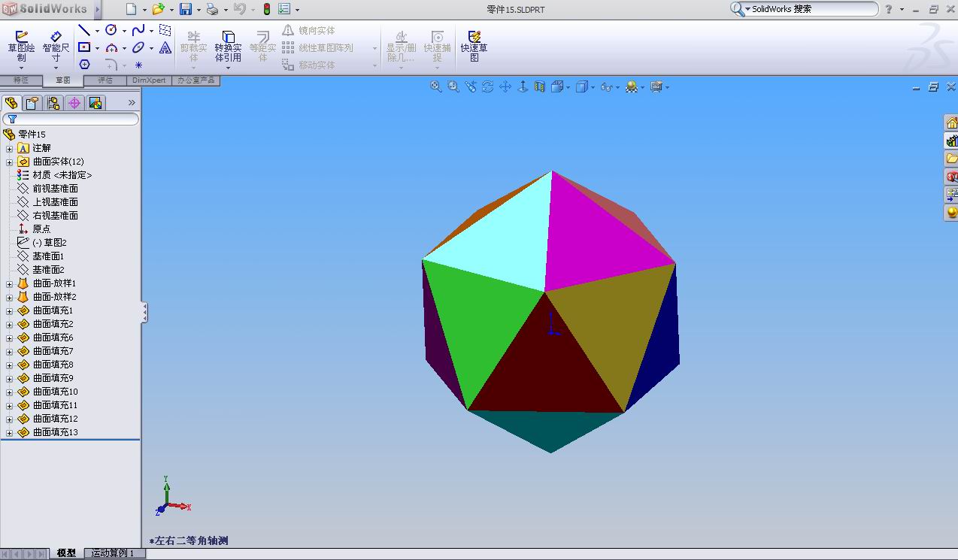Image resolution: width=958 pixels, height=560 pixels.
Task: Expand the 注解 tree node
Action: (x=9, y=149)
